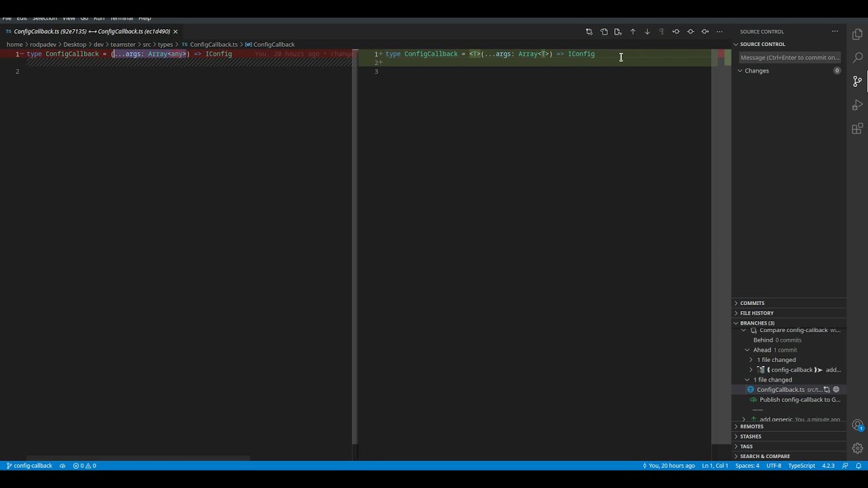
Task: Open the Search view in activity bar
Action: pos(857,58)
